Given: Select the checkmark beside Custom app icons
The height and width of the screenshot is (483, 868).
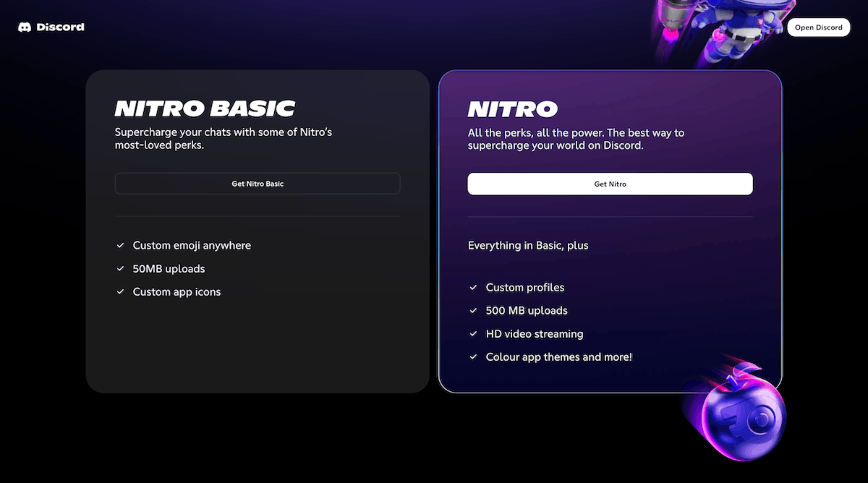Looking at the screenshot, I should [x=120, y=292].
